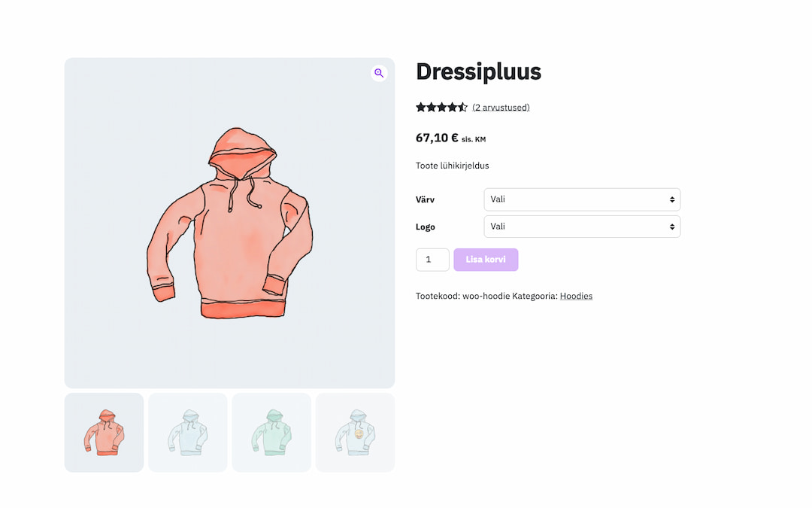This screenshot has height=508, width=812.
Task: Click the star rating icons
Action: (441, 108)
